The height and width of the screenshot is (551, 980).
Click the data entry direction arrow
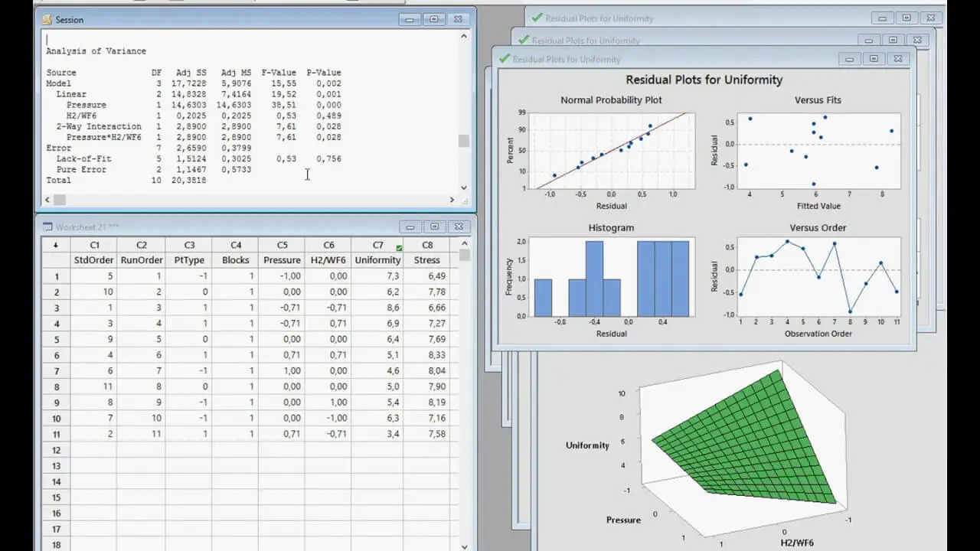pyautogui.click(x=55, y=245)
